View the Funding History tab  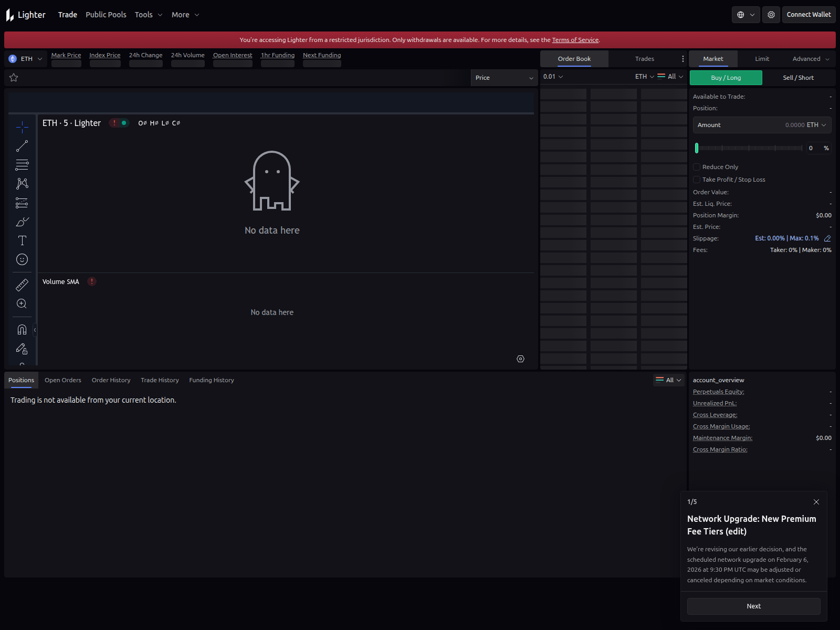click(212, 380)
